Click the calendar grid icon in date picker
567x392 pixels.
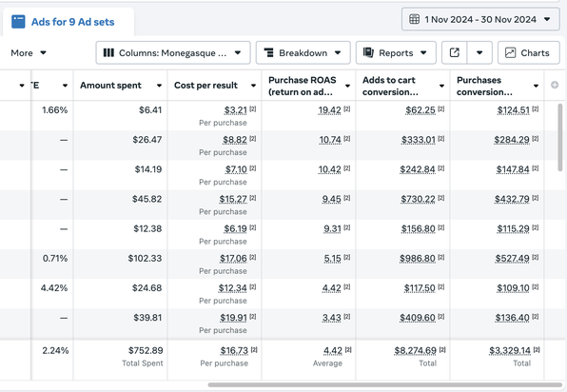click(414, 19)
